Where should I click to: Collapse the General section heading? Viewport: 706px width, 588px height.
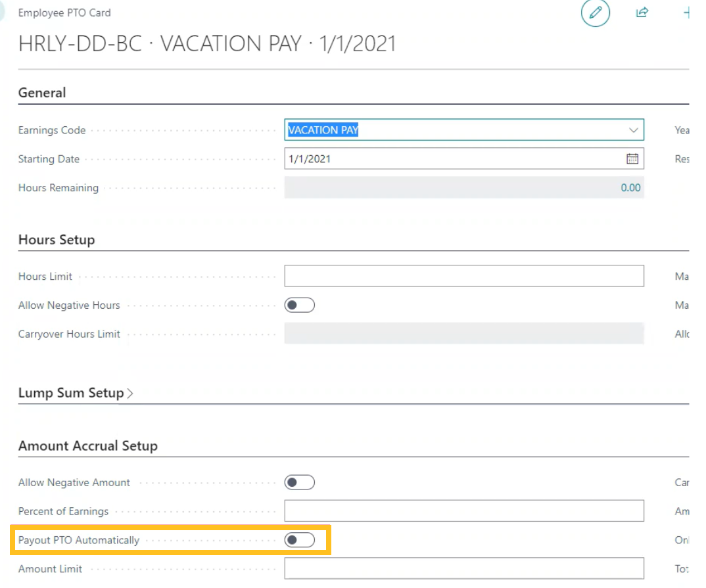tap(42, 93)
